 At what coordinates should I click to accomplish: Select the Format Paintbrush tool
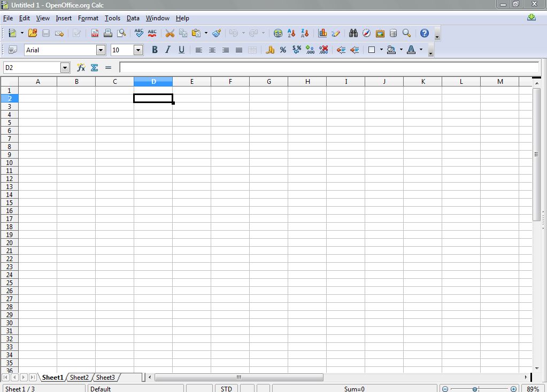pos(217,33)
